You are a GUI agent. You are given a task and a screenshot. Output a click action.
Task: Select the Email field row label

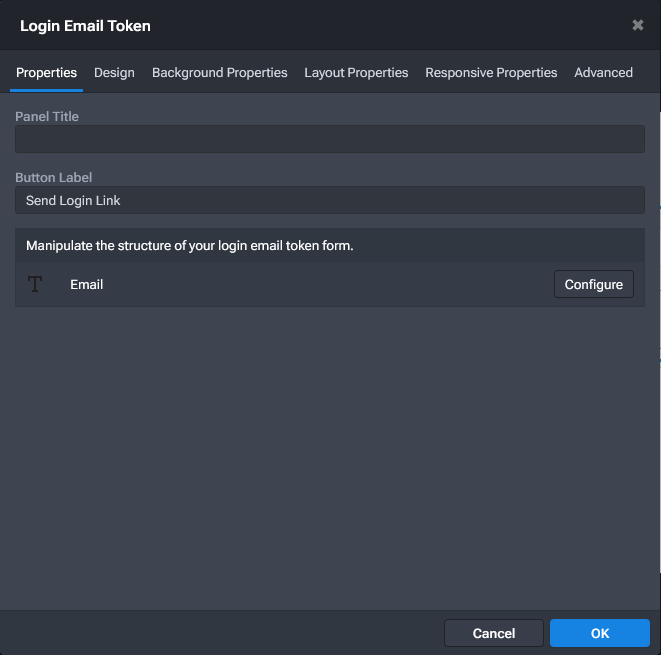point(86,285)
